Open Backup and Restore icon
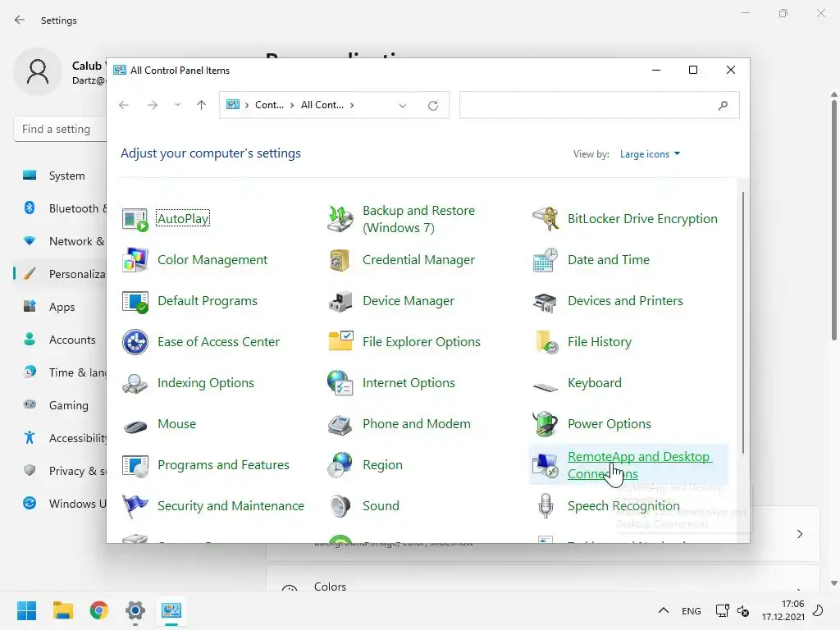840x630 pixels. (x=340, y=218)
